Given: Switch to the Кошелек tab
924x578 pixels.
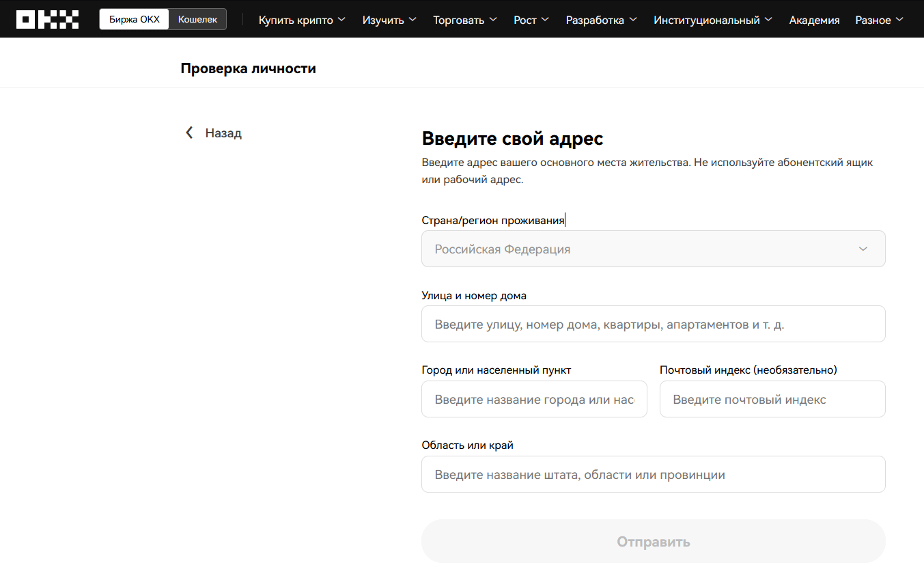Looking at the screenshot, I should tap(197, 19).
